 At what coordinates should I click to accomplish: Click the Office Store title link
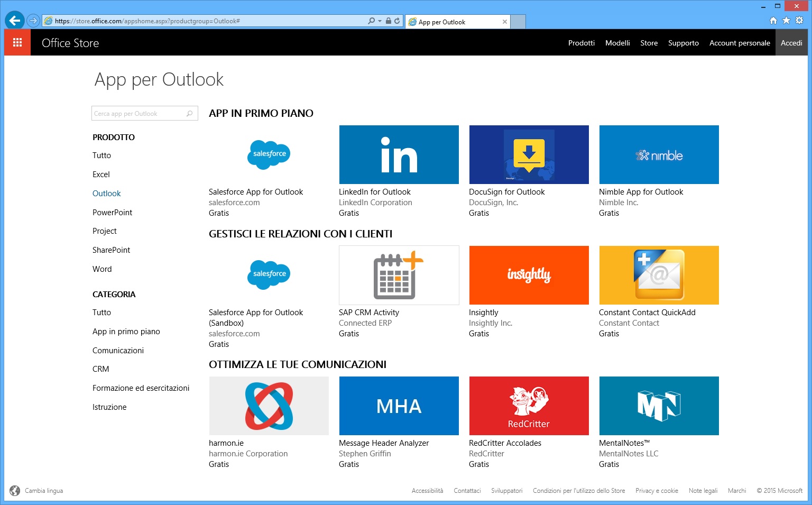70,43
